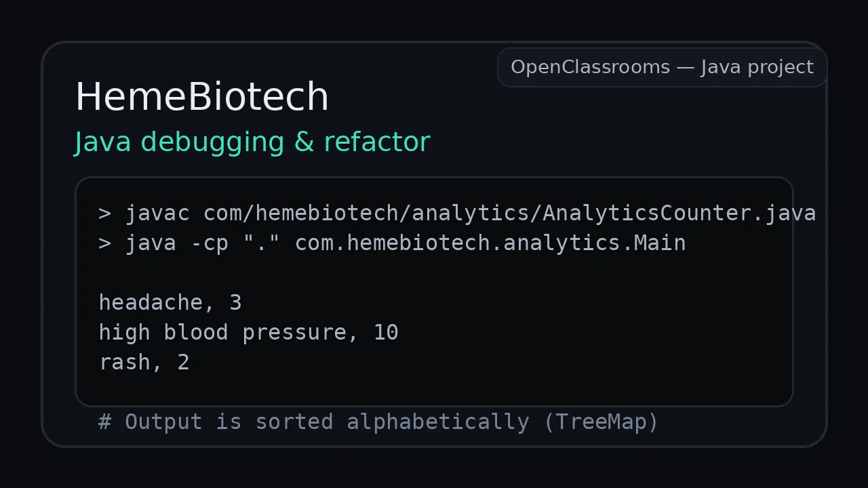Click the hash symbol starting the comment
Viewport: 868px width, 488px height.
[104, 422]
